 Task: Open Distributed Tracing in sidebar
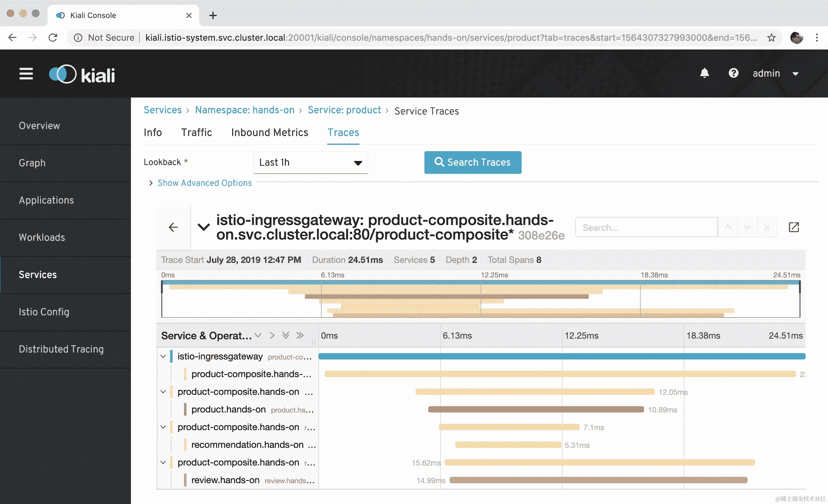click(61, 349)
